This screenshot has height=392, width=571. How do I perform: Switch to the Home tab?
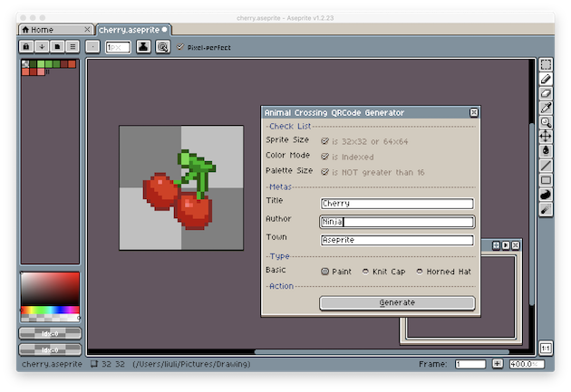click(x=55, y=30)
